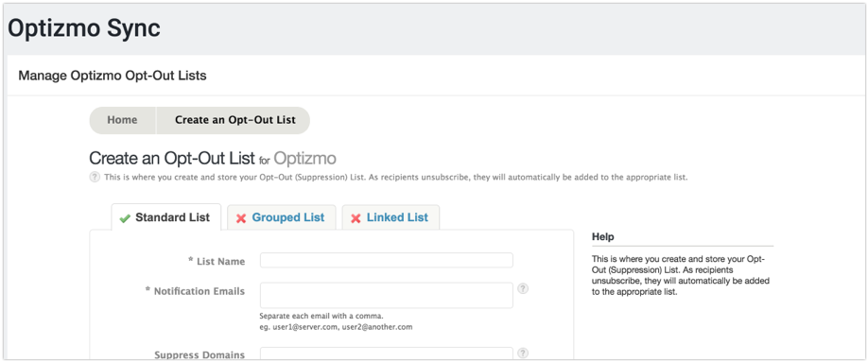Click the red X icon on Grouped List

241,218
